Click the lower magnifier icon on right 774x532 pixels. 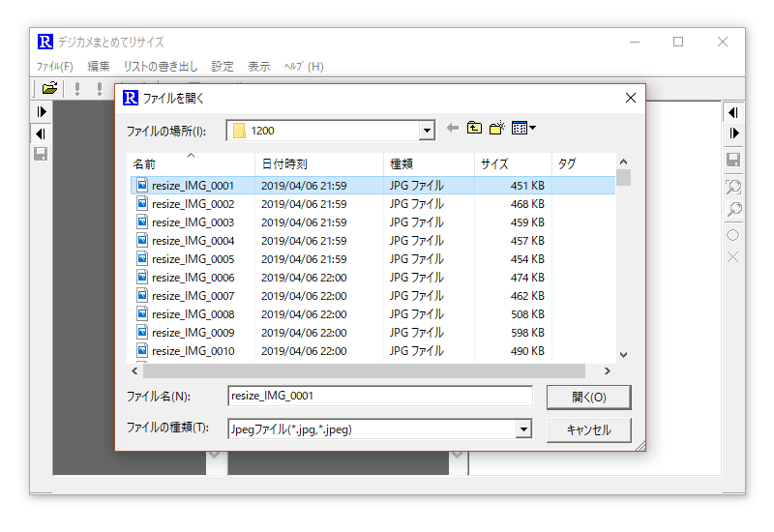pyautogui.click(x=734, y=210)
